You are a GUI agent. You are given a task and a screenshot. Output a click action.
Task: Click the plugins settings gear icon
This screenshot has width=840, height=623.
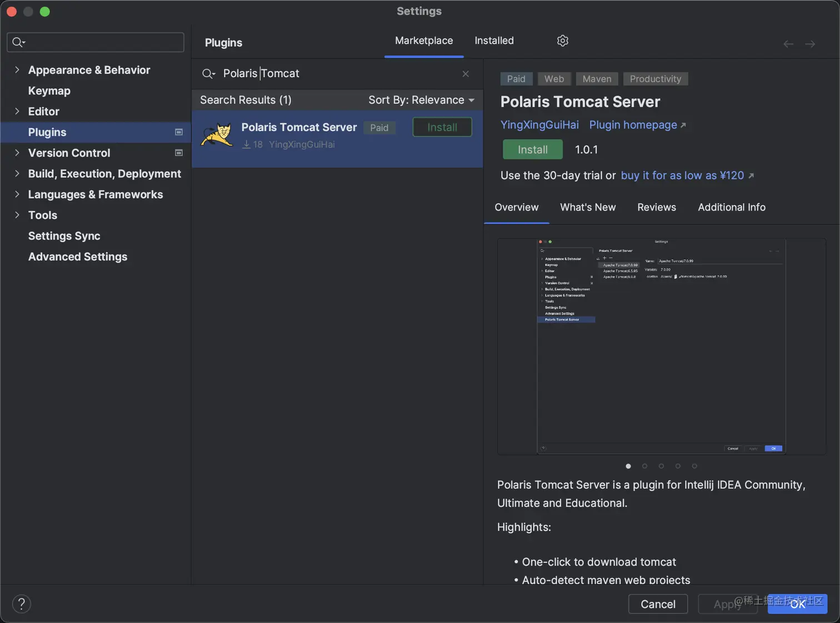pos(563,41)
